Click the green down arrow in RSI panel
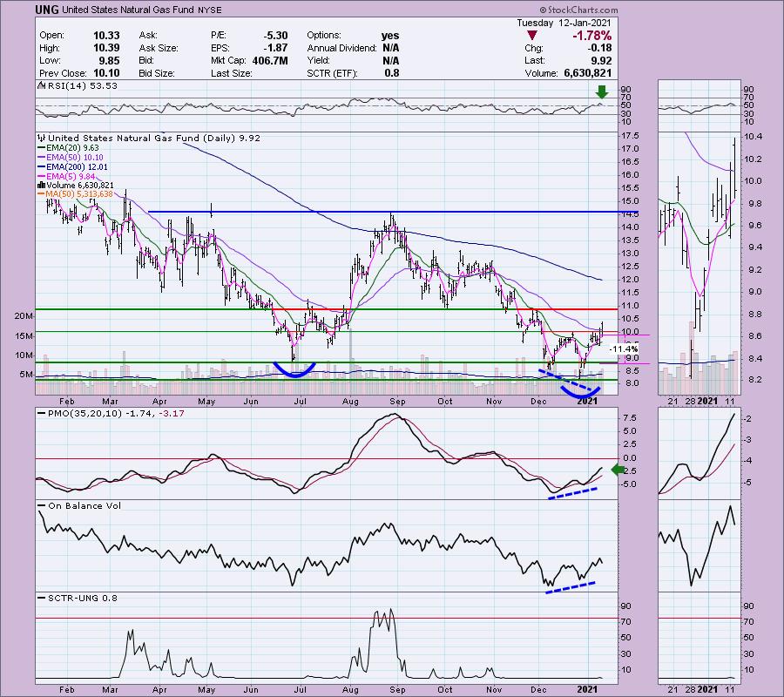This screenshot has width=784, height=697. (x=602, y=92)
